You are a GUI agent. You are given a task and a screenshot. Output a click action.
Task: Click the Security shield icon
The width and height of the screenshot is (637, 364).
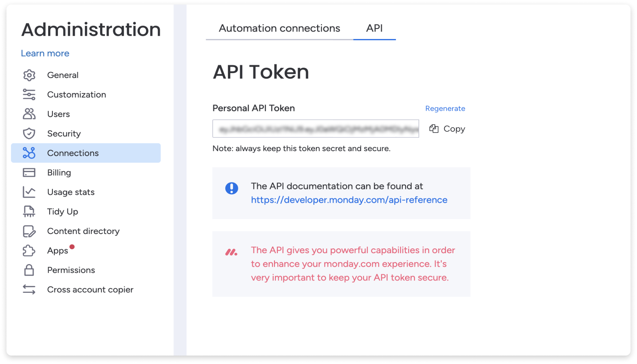tap(29, 134)
